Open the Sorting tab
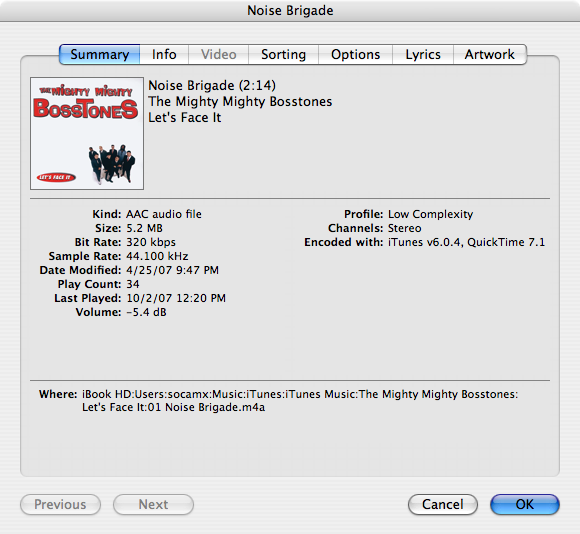The height and width of the screenshot is (534, 580). click(x=283, y=54)
